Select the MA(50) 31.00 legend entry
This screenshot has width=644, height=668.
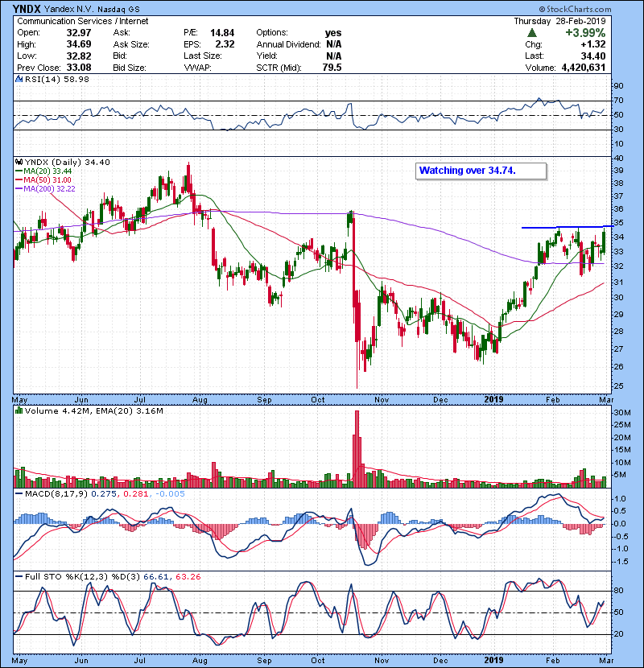point(43,180)
